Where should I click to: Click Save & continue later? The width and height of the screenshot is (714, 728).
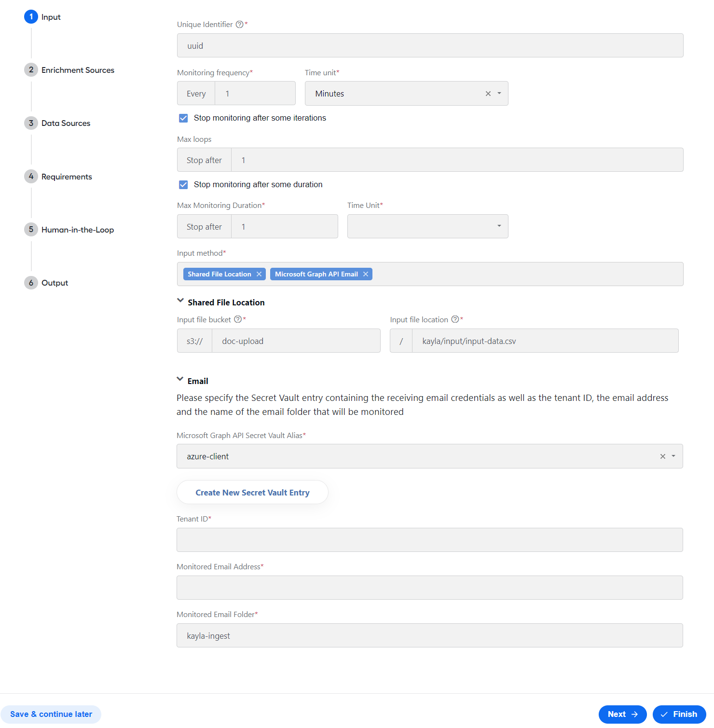(51, 714)
